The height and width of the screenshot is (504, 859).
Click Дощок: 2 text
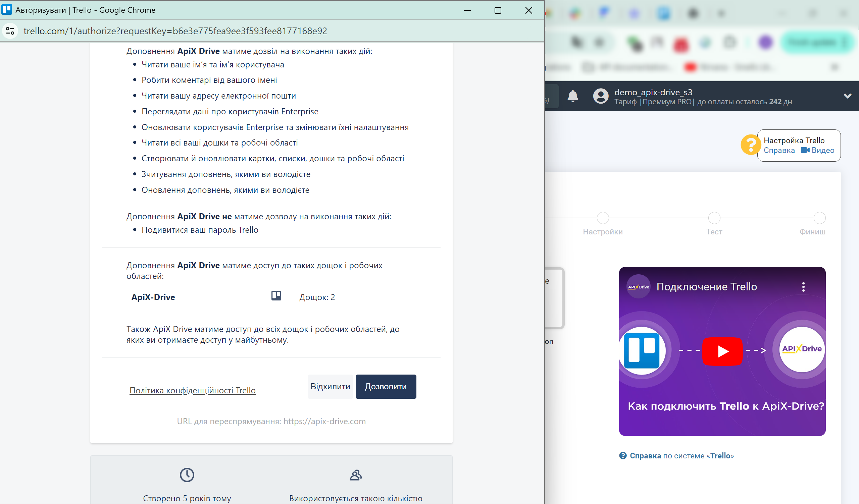(x=317, y=297)
